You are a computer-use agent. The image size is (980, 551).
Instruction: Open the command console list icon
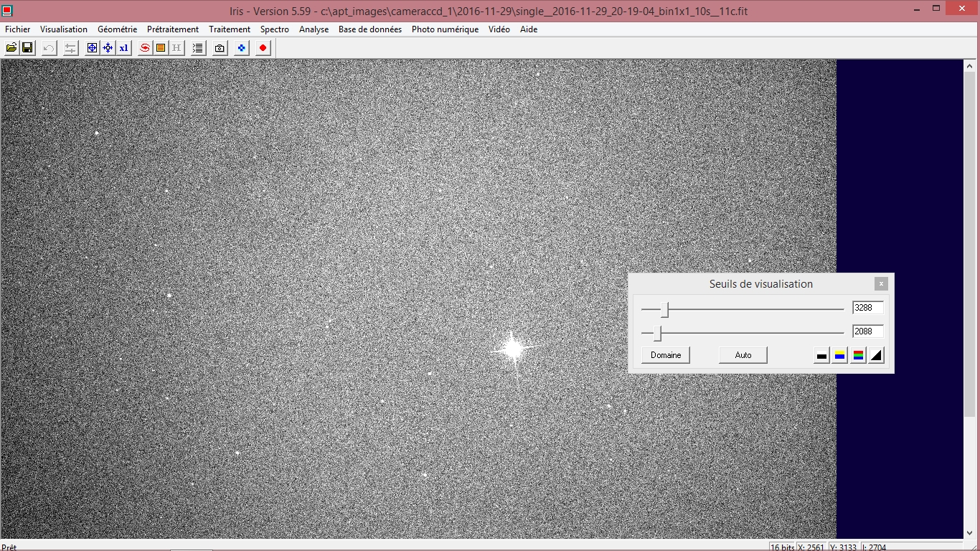pos(198,48)
